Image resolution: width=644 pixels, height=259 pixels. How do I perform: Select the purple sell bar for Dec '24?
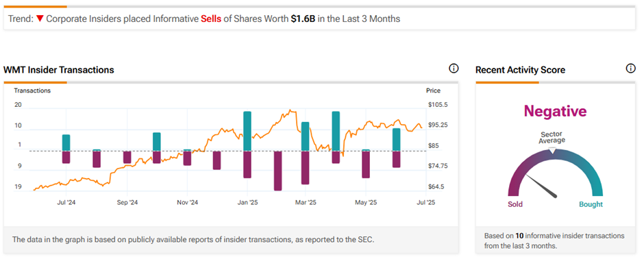(217, 160)
